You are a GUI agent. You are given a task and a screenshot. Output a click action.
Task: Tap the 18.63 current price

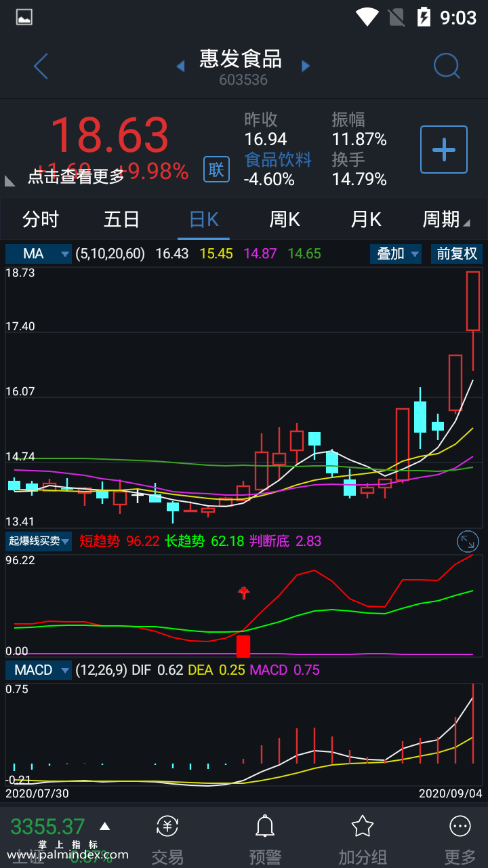pyautogui.click(x=110, y=135)
